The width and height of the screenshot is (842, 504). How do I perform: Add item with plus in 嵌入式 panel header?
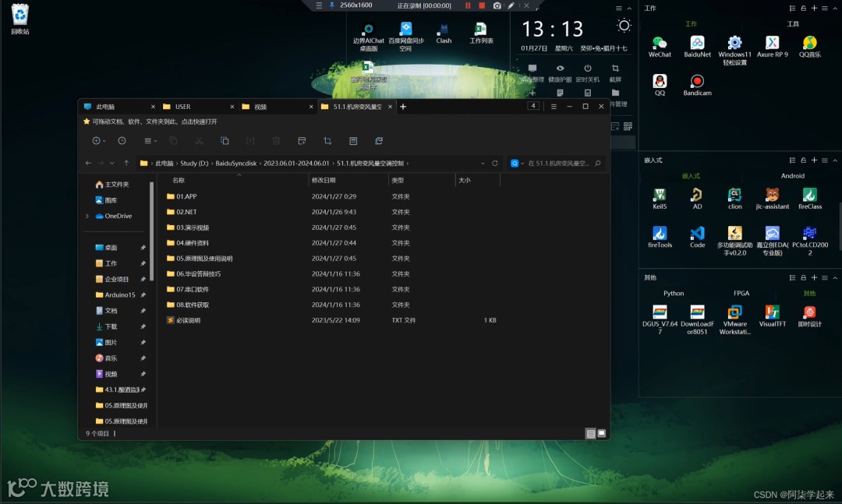coord(814,160)
